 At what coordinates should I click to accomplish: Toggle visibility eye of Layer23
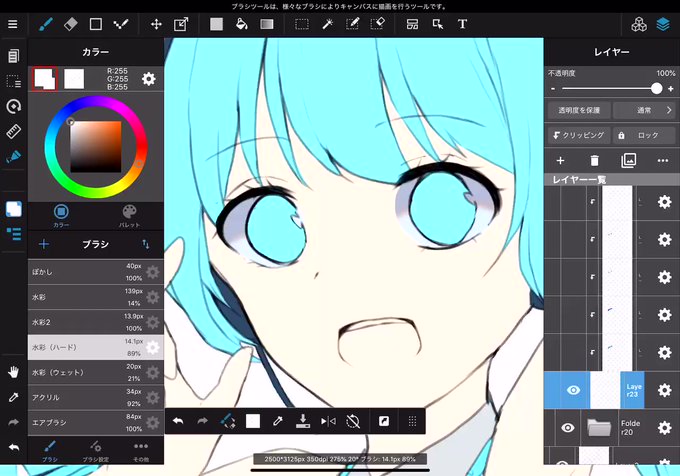[x=573, y=390]
